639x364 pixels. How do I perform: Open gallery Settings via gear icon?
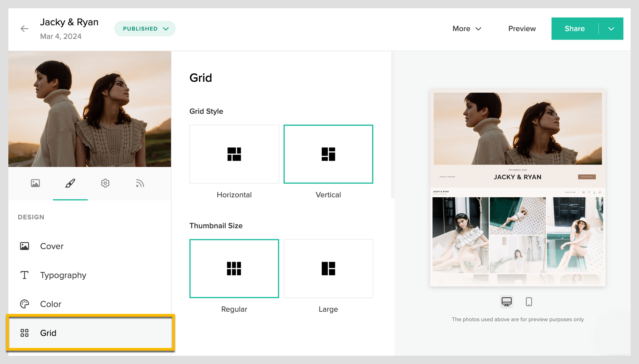point(105,183)
